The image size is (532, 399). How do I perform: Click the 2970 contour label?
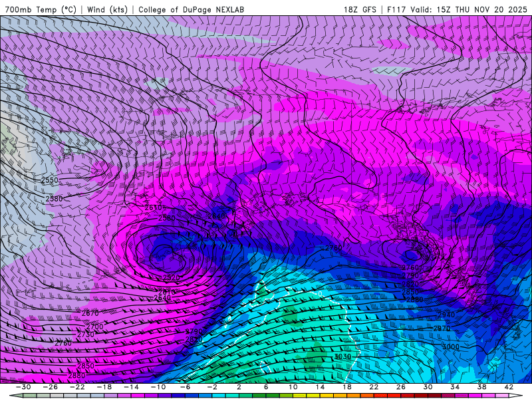tap(442, 329)
